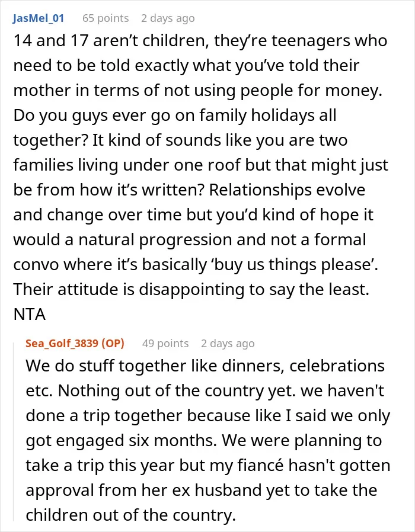Image resolution: width=415 pixels, height=532 pixels.
Task: Click the line 'We do stuff together like dinners'
Action: pyautogui.click(x=205, y=366)
